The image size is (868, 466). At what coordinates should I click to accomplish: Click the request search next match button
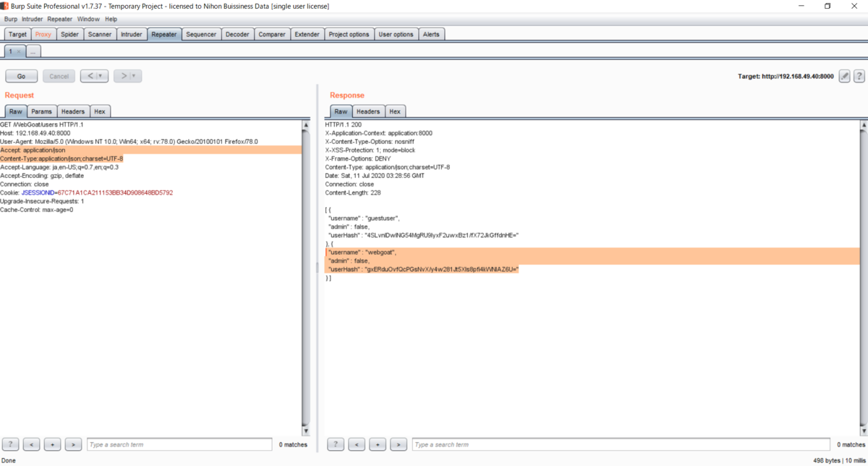coord(73,444)
